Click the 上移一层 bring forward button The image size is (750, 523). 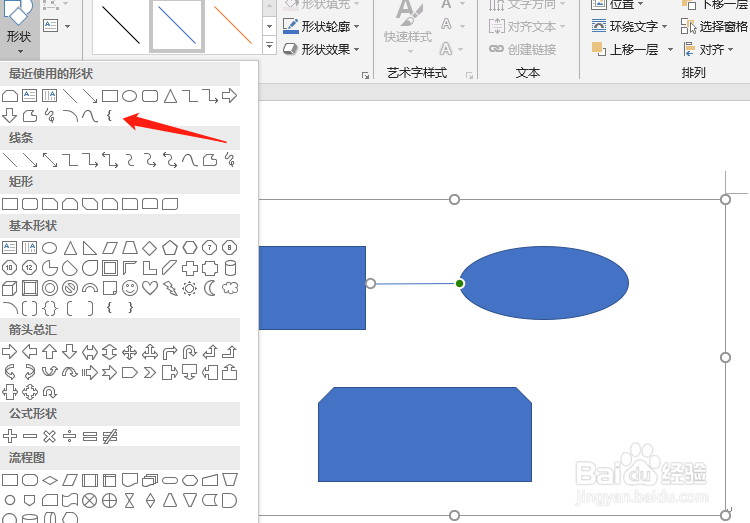[628, 49]
